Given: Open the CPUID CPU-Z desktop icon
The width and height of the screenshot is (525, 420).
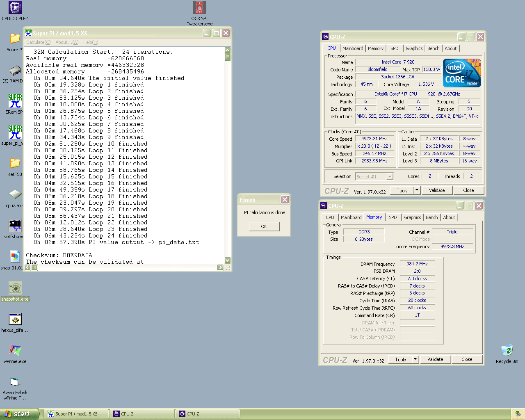Looking at the screenshot, I should 15,8.
